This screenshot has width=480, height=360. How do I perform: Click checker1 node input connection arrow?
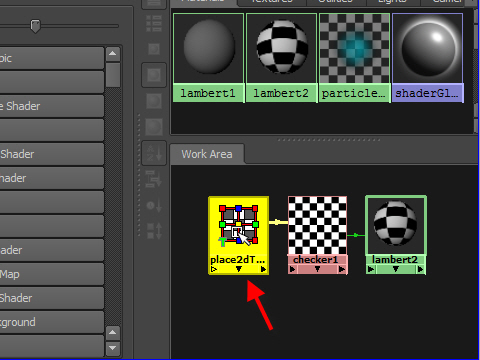[293, 269]
